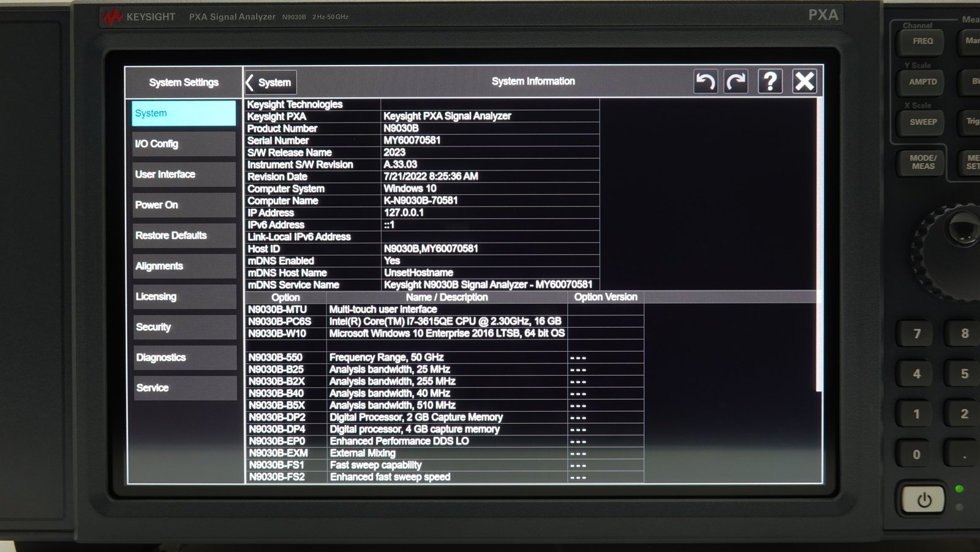Select the N9030B-FS1 option row
980x552 pixels.
pos(445,465)
